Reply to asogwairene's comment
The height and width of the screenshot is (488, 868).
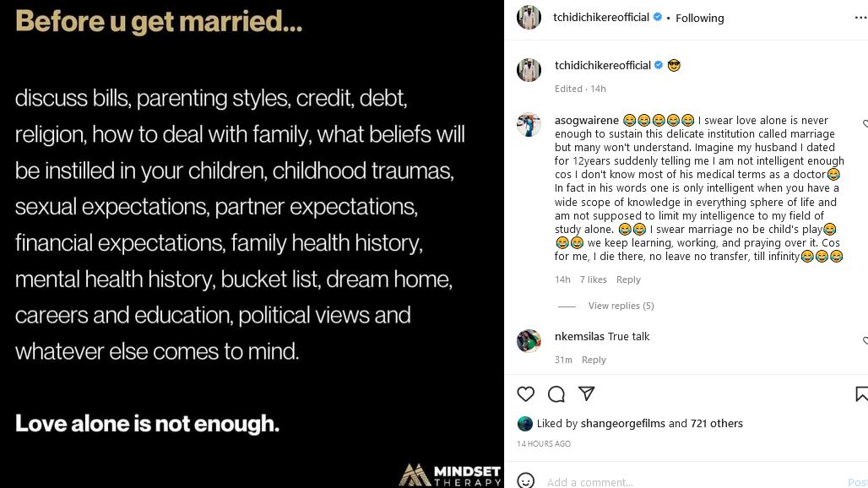click(628, 279)
